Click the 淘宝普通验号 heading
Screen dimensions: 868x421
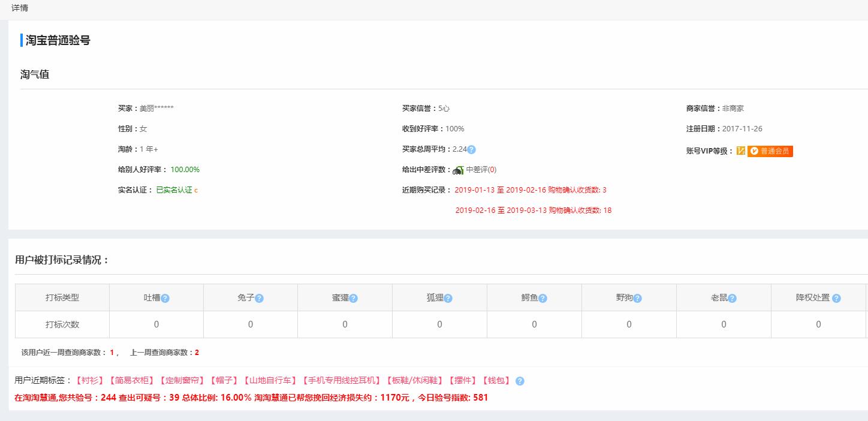click(x=58, y=41)
